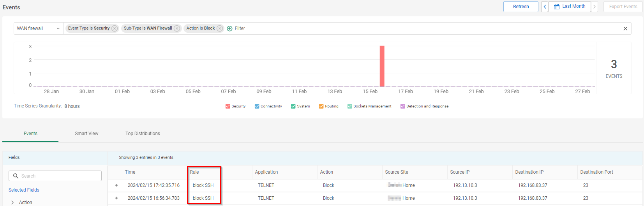The image size is (644, 206).
Task: Go to previous time range arrow
Action: click(x=545, y=7)
